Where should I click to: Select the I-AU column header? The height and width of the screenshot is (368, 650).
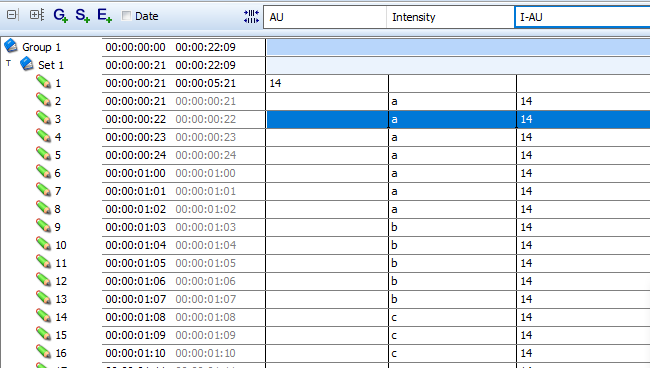(x=582, y=17)
